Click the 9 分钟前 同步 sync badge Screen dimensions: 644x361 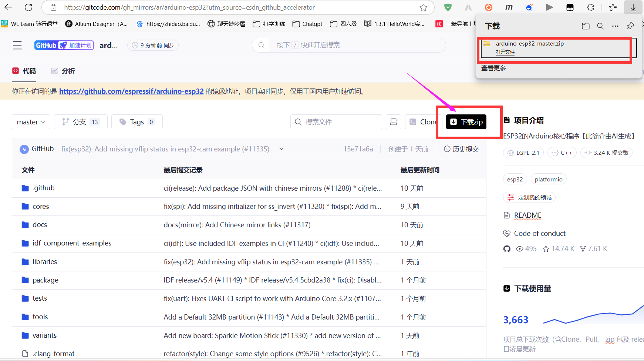tap(153, 45)
